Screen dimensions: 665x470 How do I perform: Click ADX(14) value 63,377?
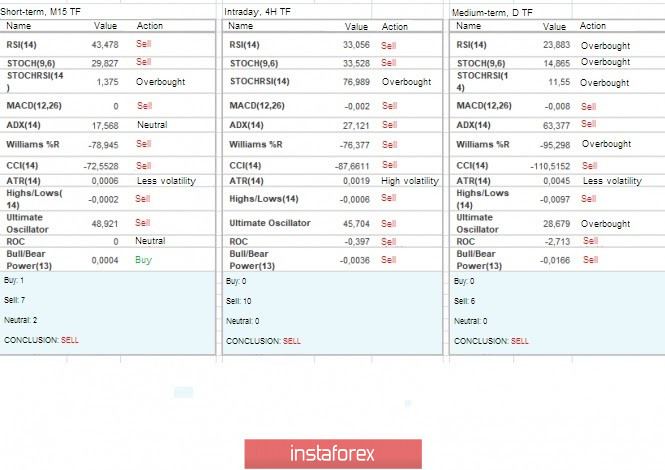pos(556,126)
